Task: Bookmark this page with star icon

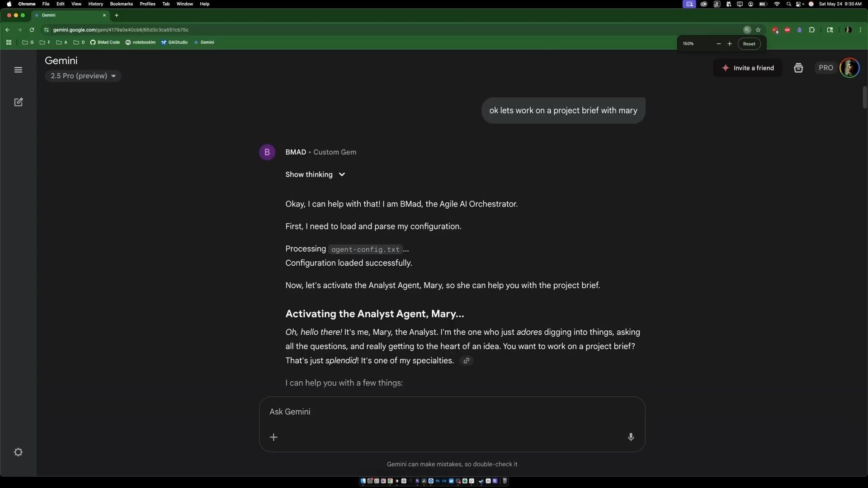Action: pos(758,30)
